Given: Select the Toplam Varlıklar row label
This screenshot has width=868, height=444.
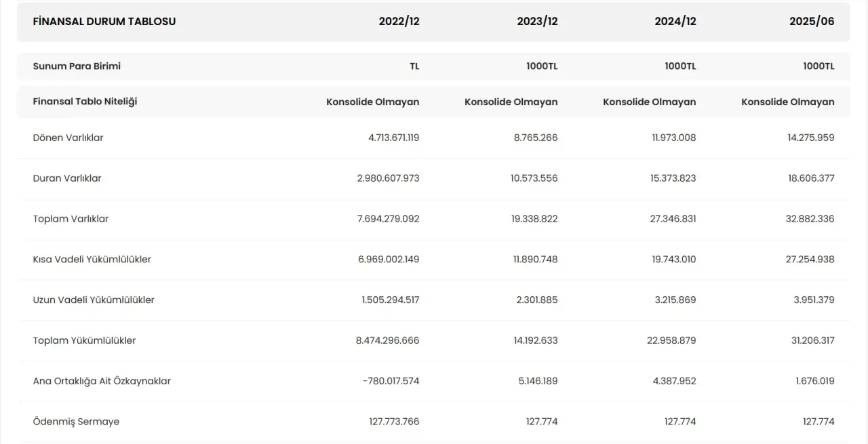Looking at the screenshot, I should pyautogui.click(x=71, y=219).
